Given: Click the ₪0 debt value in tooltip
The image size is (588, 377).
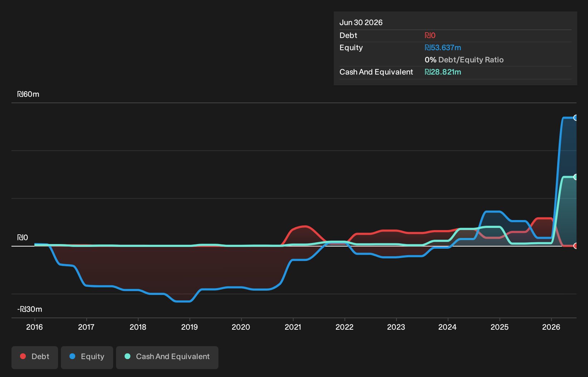Looking at the screenshot, I should (430, 35).
